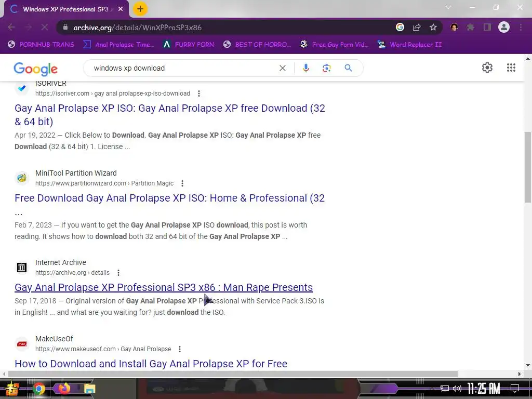Click the horizontal scrollbar thumb
This screenshot has width=532, height=399.
(x=233, y=374)
